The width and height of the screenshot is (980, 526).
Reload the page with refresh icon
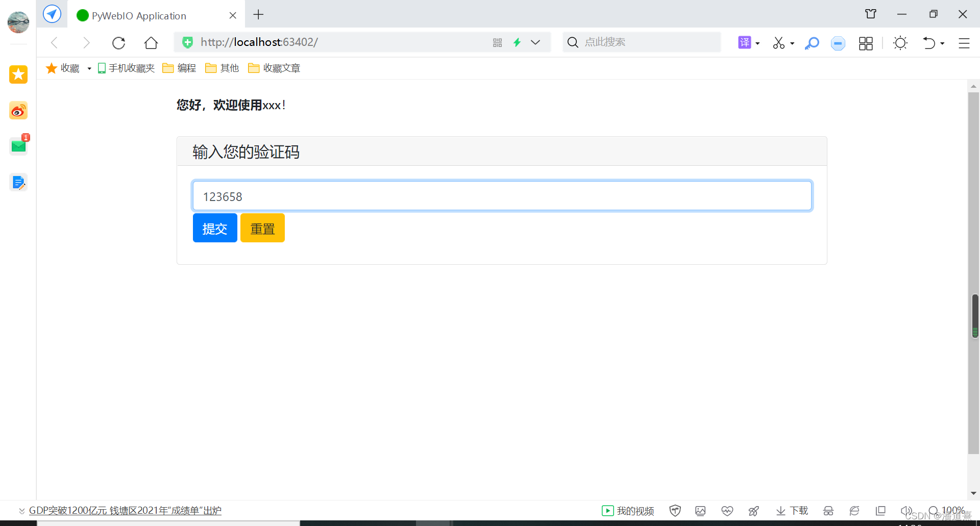[119, 43]
